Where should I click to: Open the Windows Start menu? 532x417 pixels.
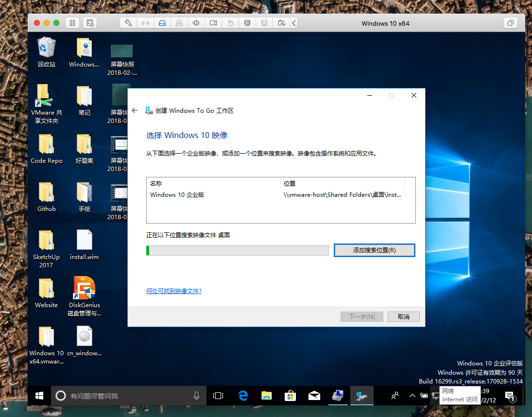click(39, 396)
